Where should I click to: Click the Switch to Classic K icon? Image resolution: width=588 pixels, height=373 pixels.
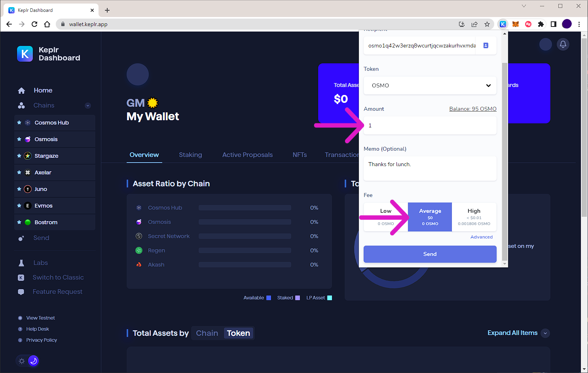point(21,278)
